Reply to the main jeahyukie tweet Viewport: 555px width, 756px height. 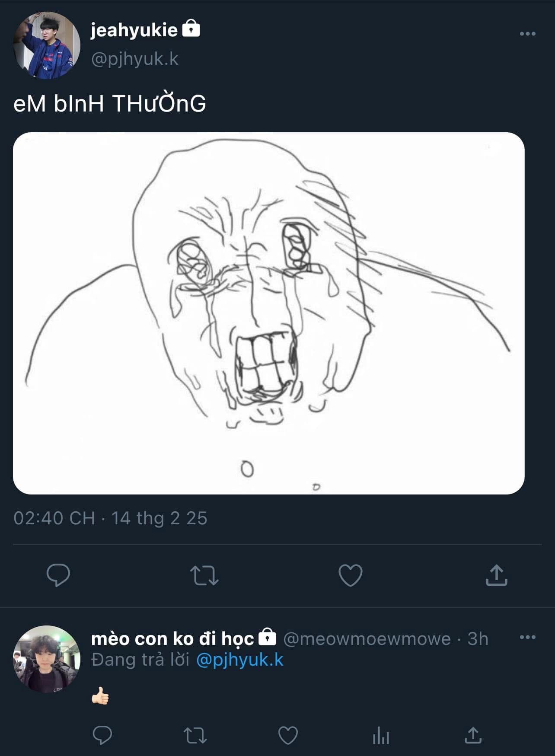(x=58, y=575)
